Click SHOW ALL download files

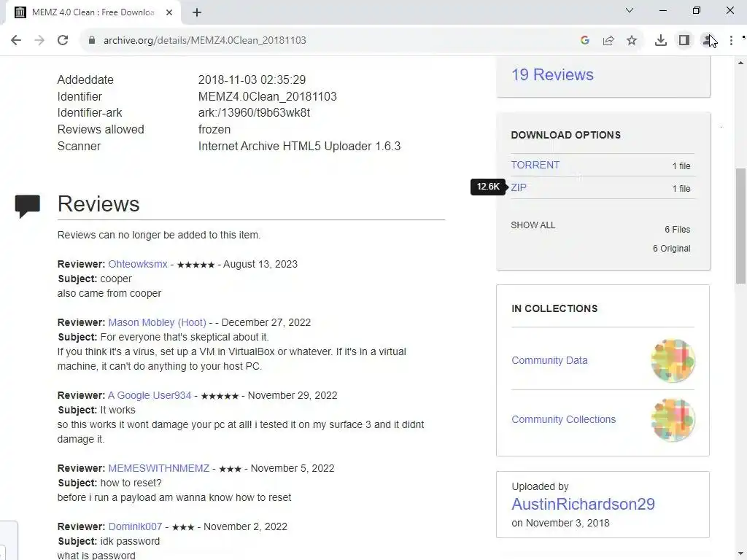533,225
